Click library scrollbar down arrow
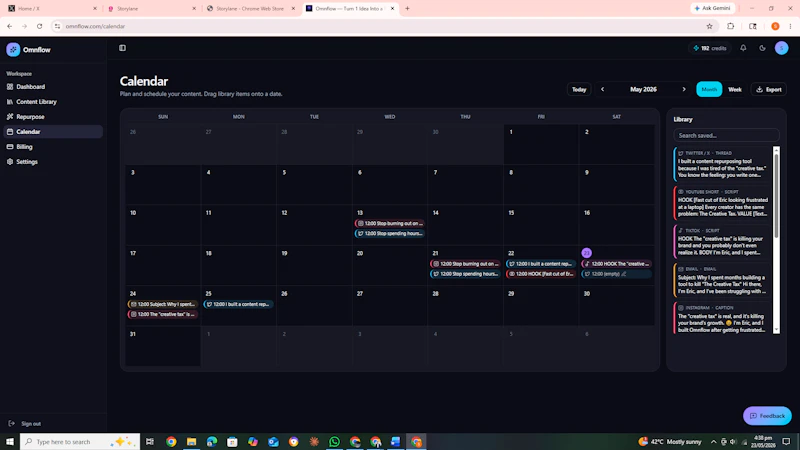Screen dimensions: 800x450 tap(777, 330)
